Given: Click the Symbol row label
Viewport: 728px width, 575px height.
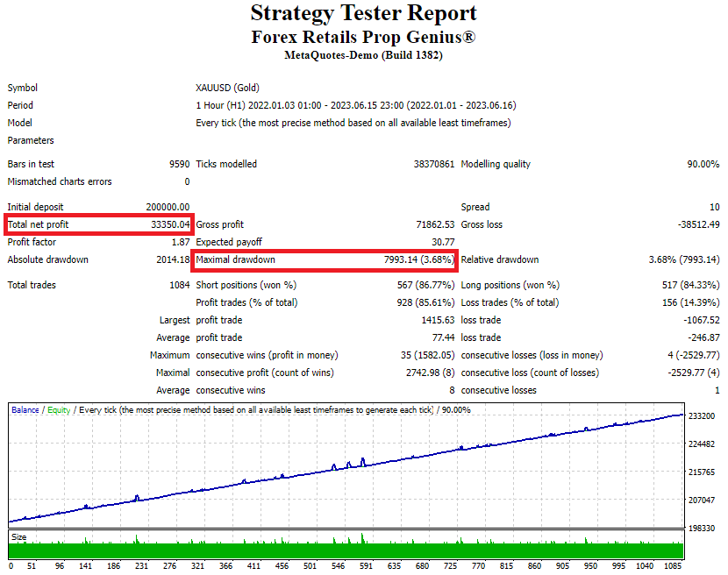Looking at the screenshot, I should [x=22, y=88].
